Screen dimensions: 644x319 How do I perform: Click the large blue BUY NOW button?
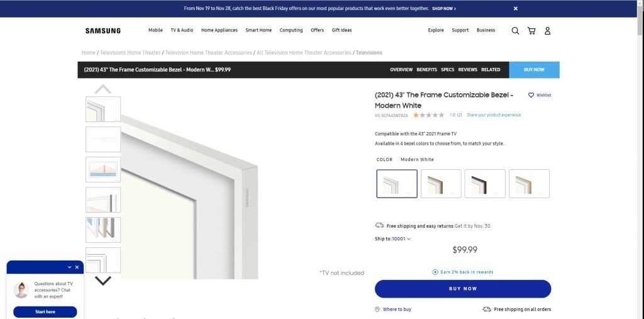463,289
